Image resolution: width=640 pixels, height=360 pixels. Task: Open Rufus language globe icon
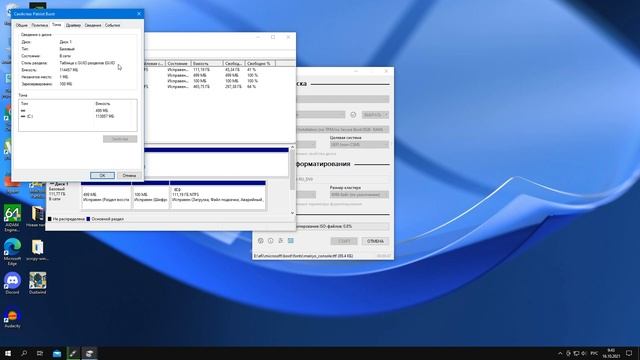click(260, 241)
